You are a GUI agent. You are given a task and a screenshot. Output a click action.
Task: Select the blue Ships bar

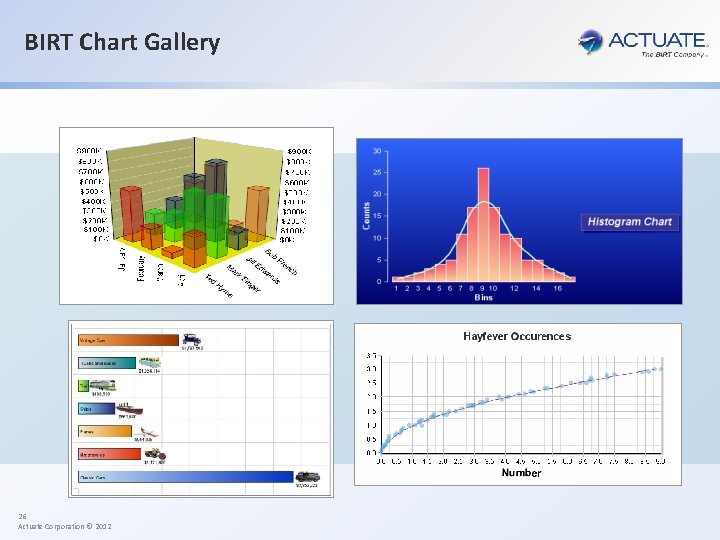pos(96,409)
